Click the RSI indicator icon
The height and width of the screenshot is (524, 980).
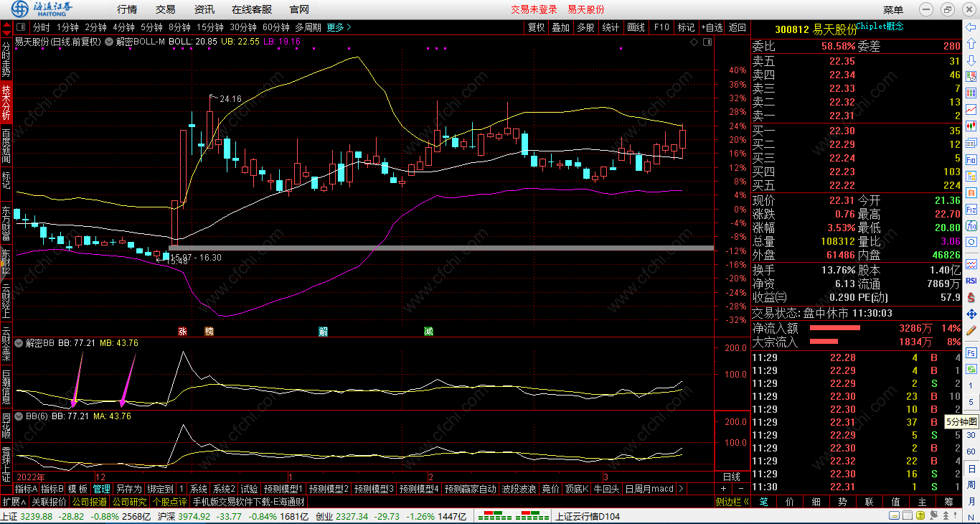971,281
